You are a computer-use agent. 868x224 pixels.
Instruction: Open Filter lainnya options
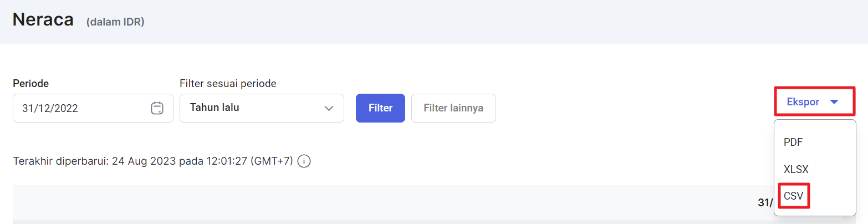point(453,108)
